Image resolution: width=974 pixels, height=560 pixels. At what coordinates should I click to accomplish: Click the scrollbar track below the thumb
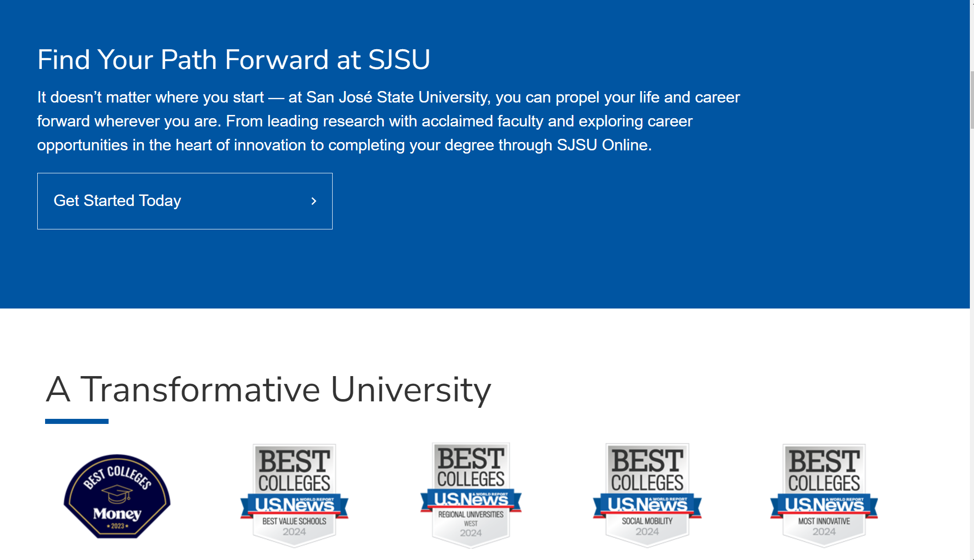[x=972, y=345]
